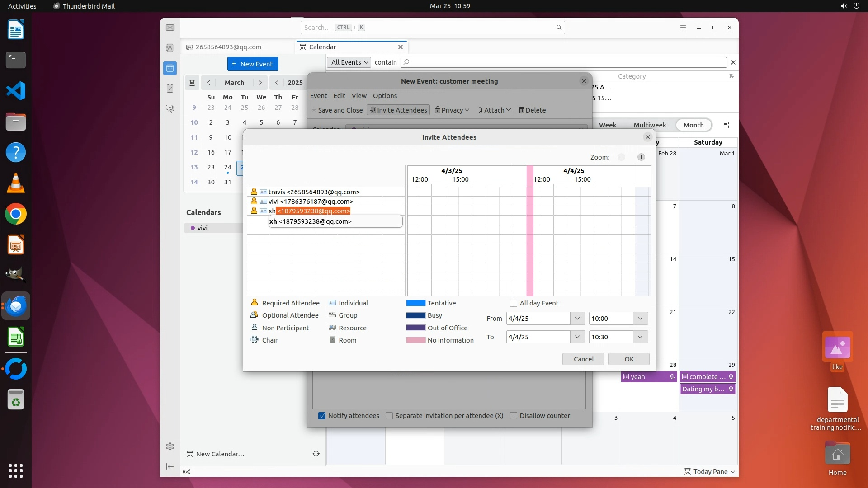Open the To time 10:30 dropdown
Image resolution: width=868 pixels, height=488 pixels.
[640, 337]
